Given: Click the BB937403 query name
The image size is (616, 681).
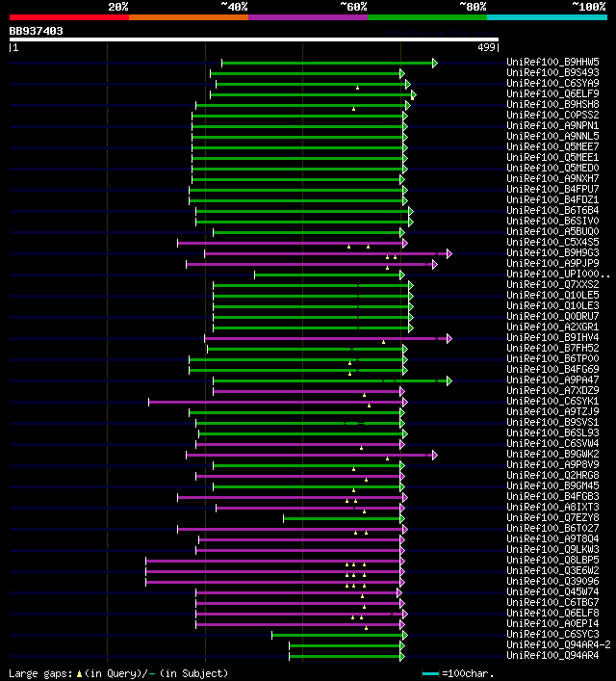Looking at the screenshot, I should pyautogui.click(x=36, y=31).
